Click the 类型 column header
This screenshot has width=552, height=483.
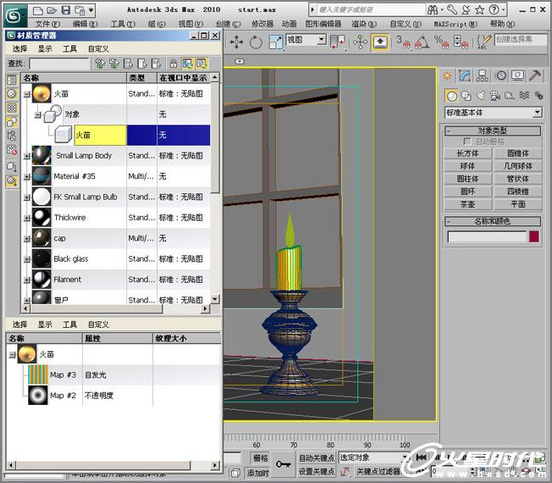pos(142,78)
